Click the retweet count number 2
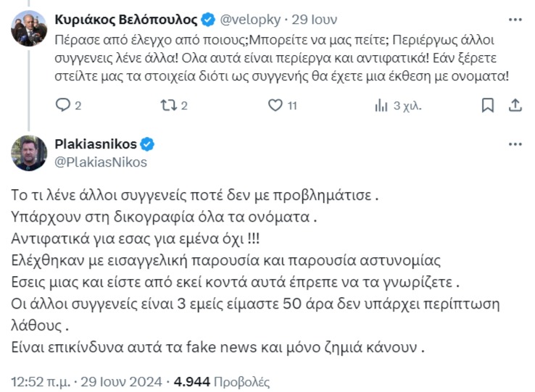Screen dimensions: 535x392 [184, 106]
